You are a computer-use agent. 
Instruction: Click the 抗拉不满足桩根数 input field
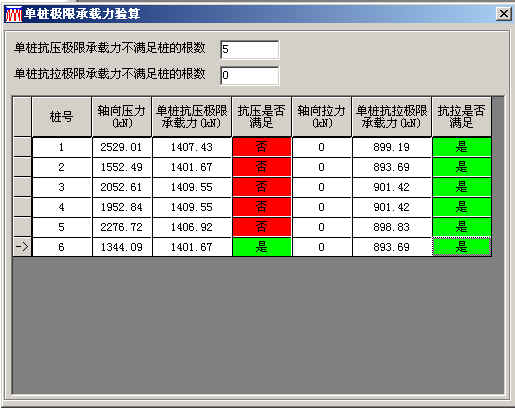250,75
